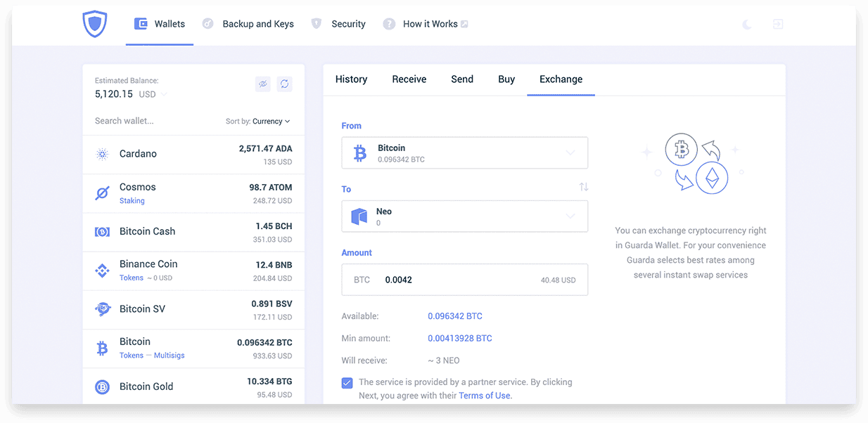The height and width of the screenshot is (423, 868).
Task: Select the Bitcoin Gold wallet icon
Action: (x=103, y=386)
